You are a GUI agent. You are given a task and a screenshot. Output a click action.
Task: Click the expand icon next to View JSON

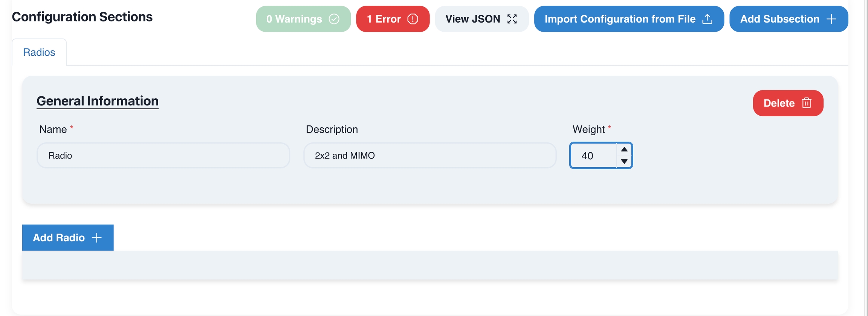point(512,19)
